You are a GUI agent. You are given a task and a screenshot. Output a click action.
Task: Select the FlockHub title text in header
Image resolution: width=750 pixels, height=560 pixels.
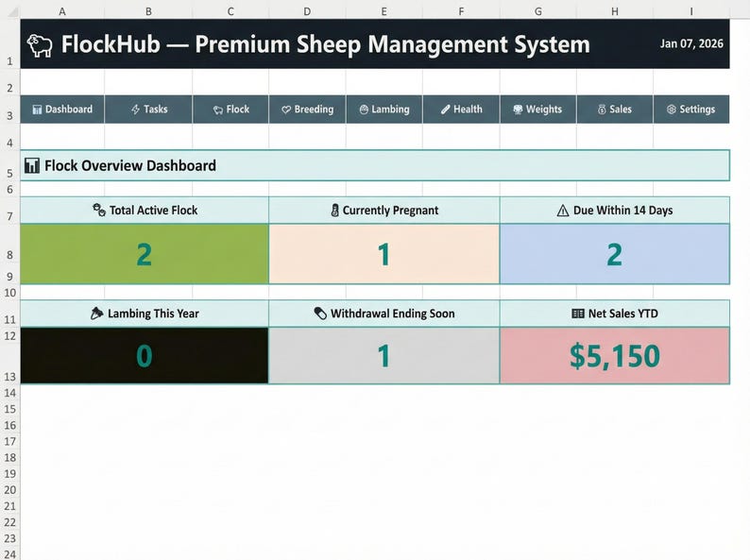pyautogui.click(x=325, y=44)
